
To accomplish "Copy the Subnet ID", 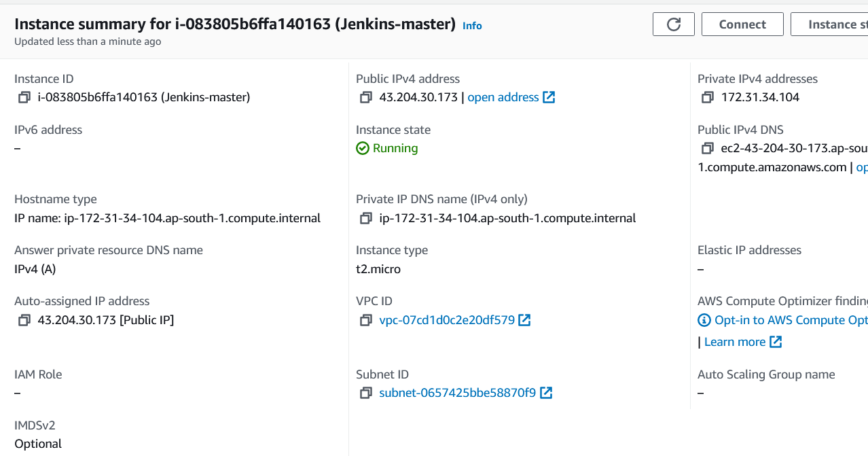I will 366,393.
